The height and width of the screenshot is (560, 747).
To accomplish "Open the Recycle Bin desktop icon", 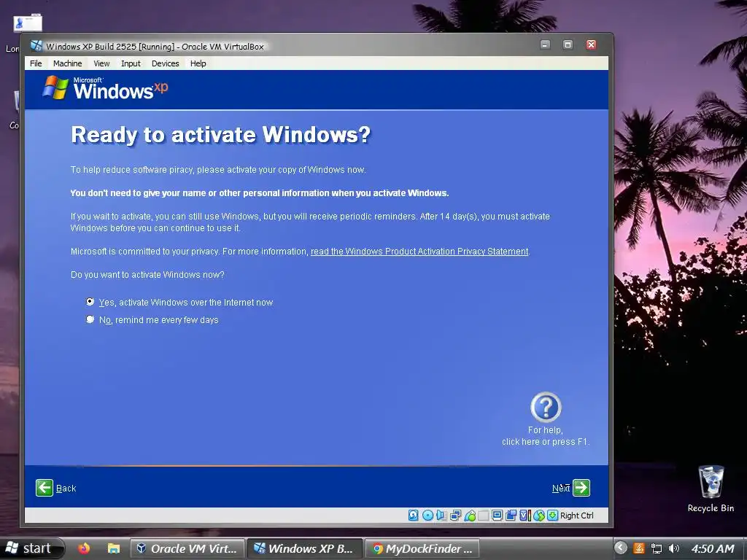I will point(711,489).
